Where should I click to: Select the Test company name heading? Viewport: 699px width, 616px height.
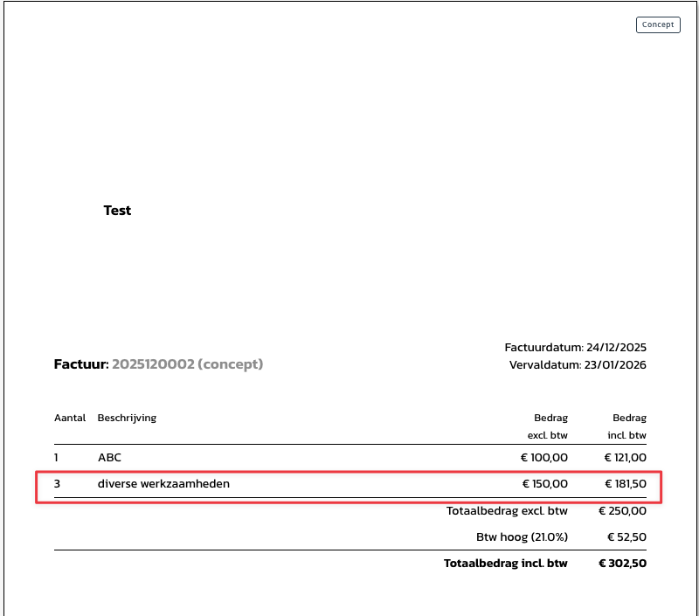click(117, 211)
